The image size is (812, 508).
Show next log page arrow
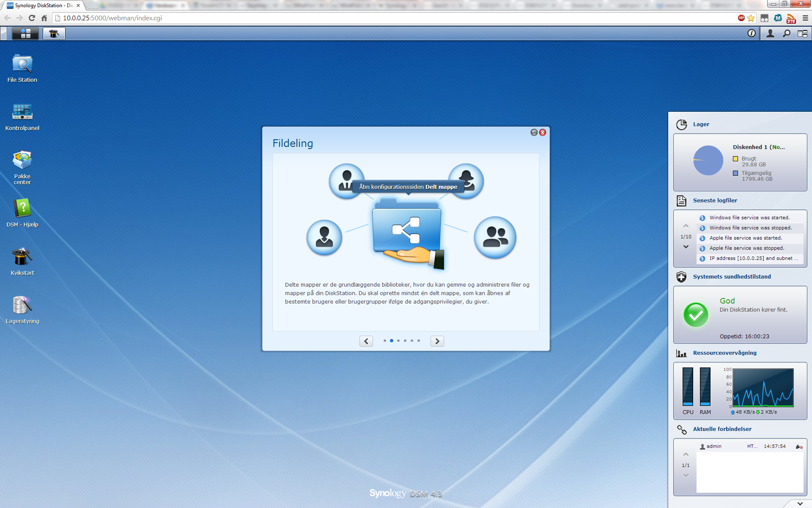tap(686, 247)
